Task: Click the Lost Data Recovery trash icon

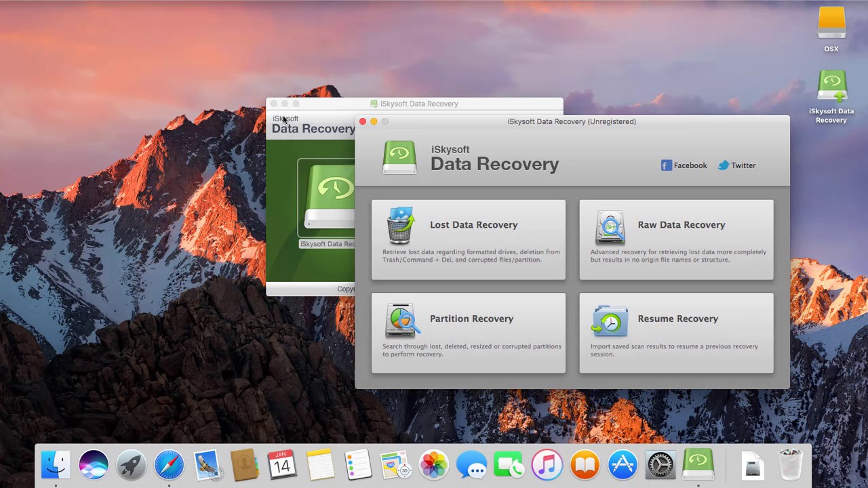Action: coord(401,226)
